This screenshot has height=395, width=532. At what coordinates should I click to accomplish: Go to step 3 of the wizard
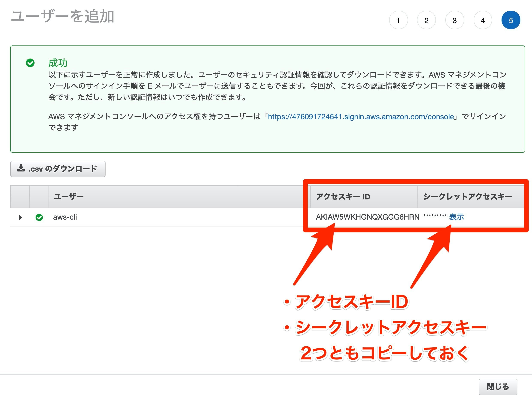pos(455,20)
